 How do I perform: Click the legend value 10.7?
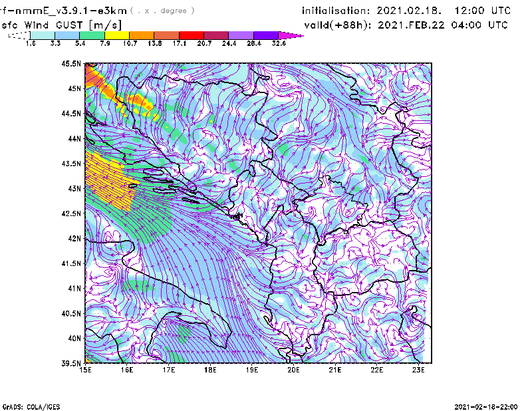pos(130,43)
